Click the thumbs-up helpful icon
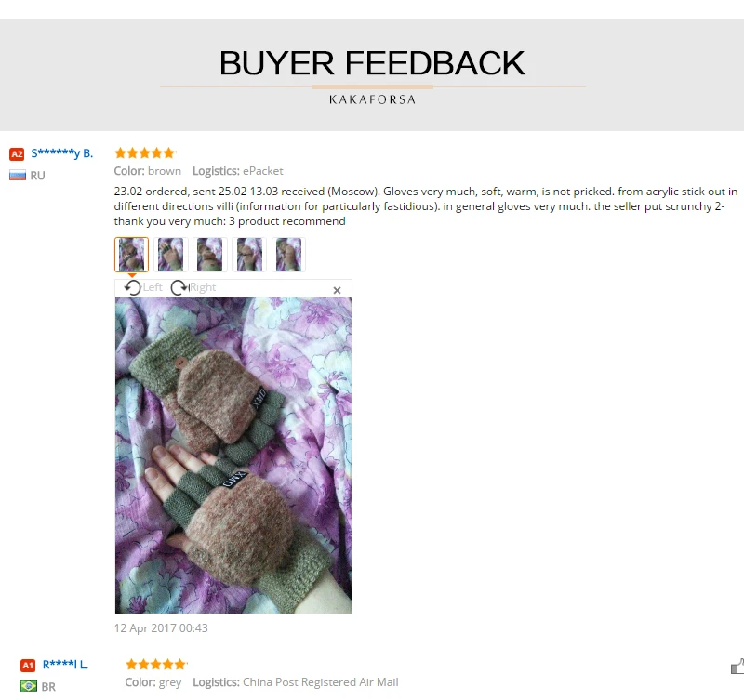 (737, 667)
